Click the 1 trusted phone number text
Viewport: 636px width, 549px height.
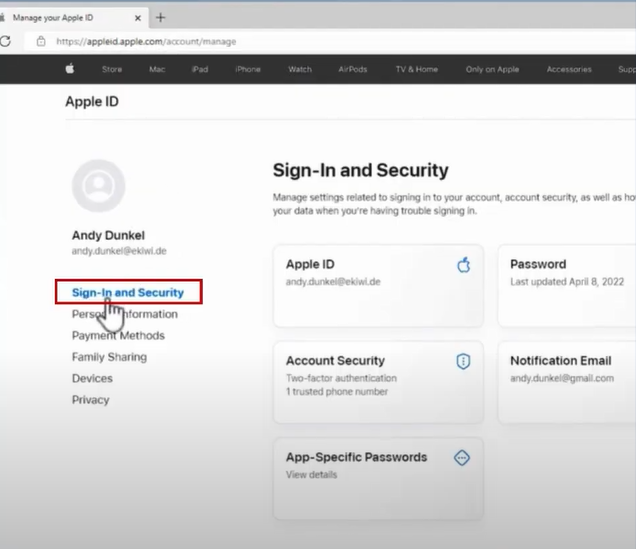point(337,391)
